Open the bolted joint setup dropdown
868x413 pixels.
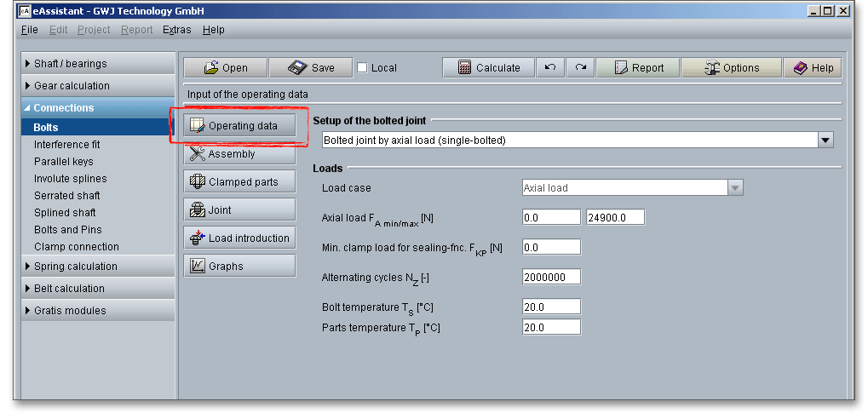tap(825, 140)
